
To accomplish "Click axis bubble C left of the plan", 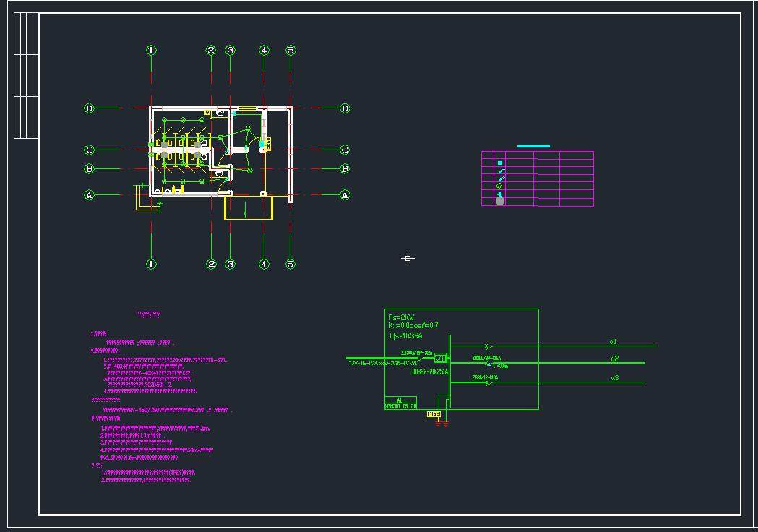I will 90,150.
